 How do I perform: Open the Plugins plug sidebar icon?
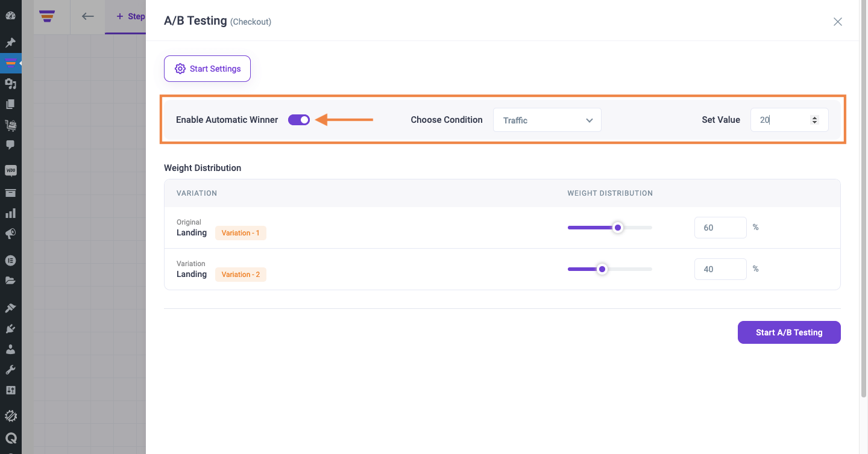pos(10,329)
